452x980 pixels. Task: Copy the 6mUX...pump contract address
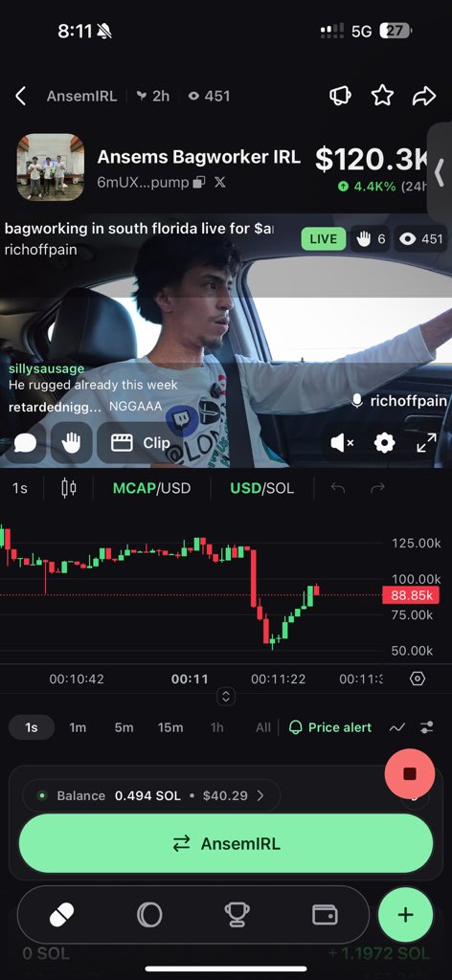(x=199, y=183)
